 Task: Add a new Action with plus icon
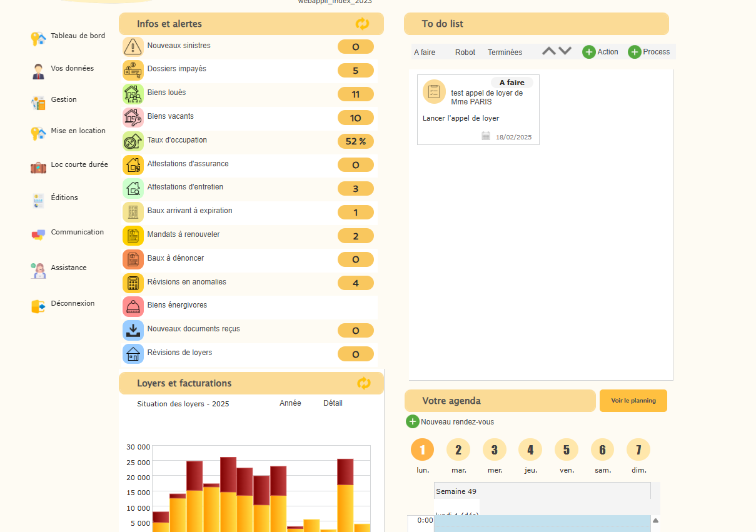(589, 52)
